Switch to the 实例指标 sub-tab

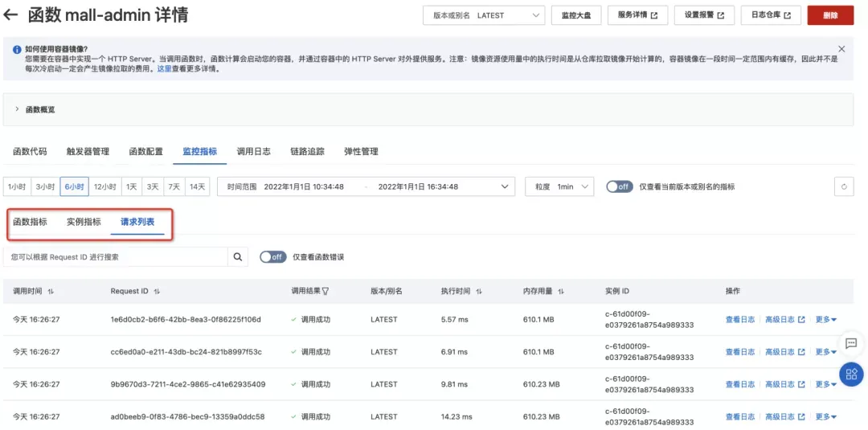point(84,222)
